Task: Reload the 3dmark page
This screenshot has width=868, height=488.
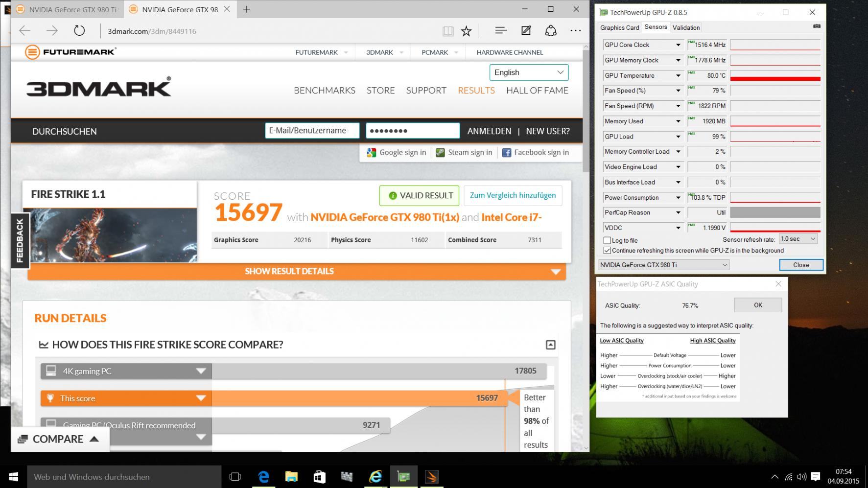Action: (x=79, y=31)
